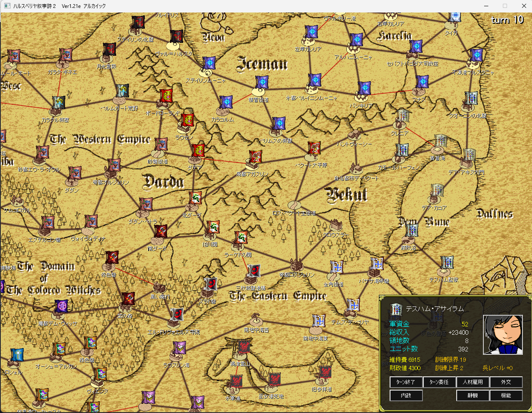Viewport: 532px width, 413px height.
Task: Select the 砂都エウ・ラ・オウル territory flag
Action: click(42, 152)
